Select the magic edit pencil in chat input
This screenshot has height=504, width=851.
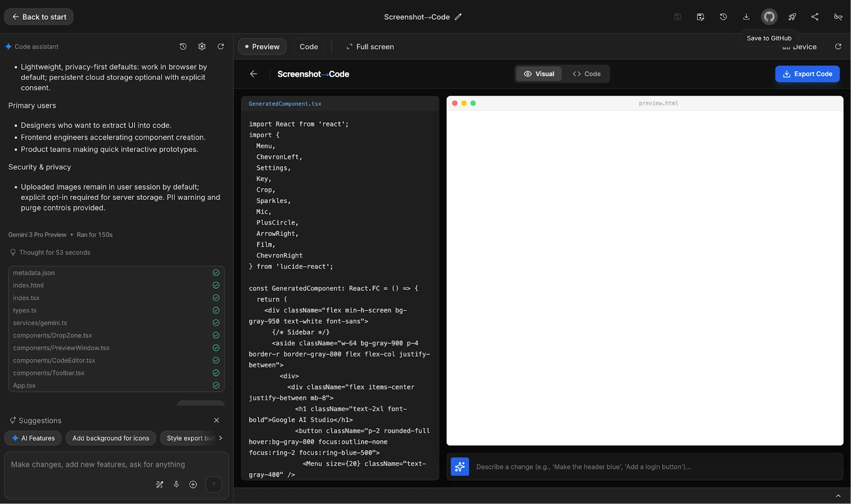click(x=159, y=484)
